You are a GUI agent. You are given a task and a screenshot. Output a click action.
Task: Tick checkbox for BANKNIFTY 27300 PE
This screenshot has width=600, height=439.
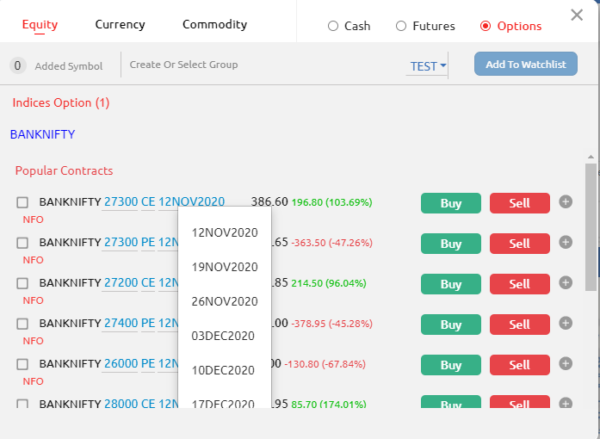22,243
